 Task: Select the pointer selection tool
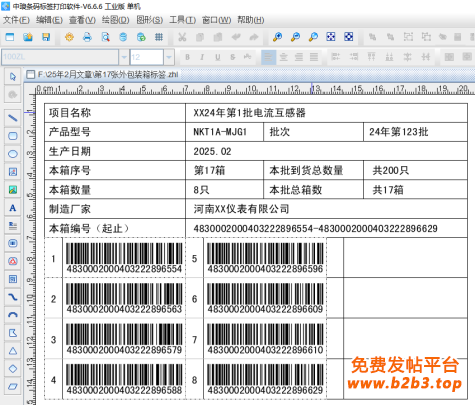point(13,77)
